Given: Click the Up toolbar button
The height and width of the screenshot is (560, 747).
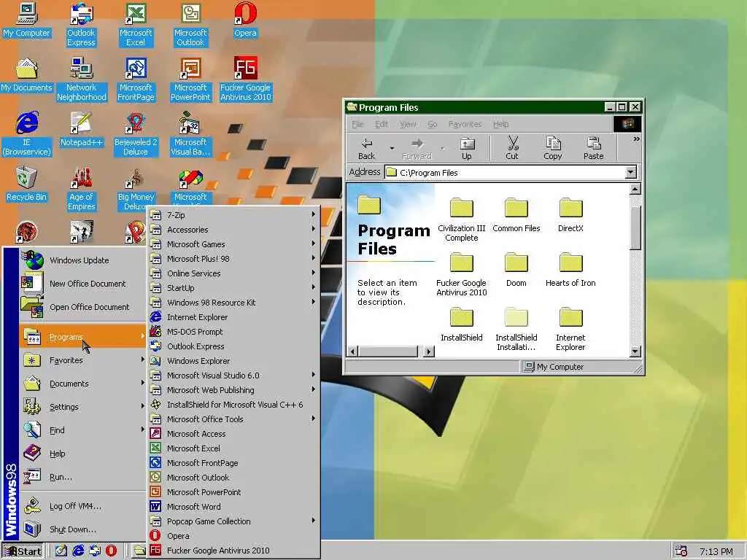Looking at the screenshot, I should click(x=466, y=149).
